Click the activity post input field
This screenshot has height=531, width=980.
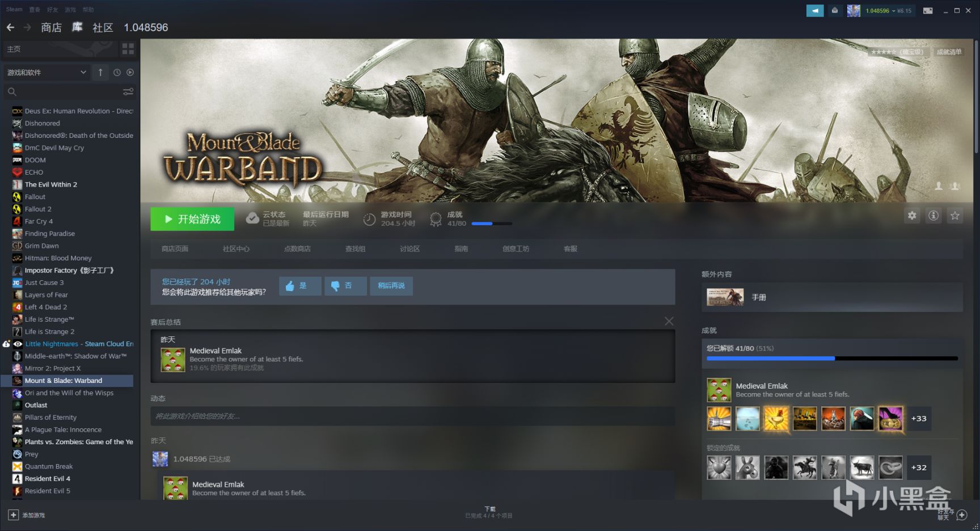pos(412,416)
